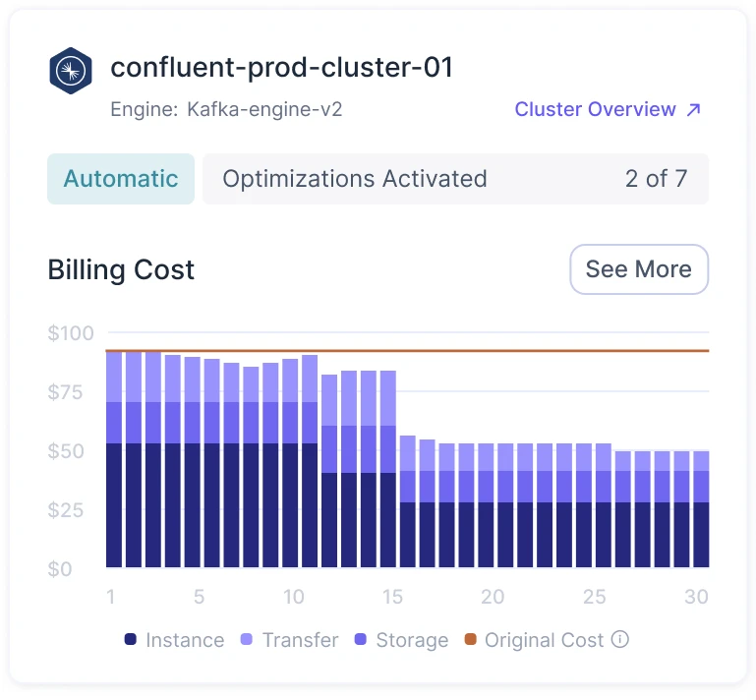756x700 pixels.
Task: Click the Transfer legend color dot
Action: [247, 639]
